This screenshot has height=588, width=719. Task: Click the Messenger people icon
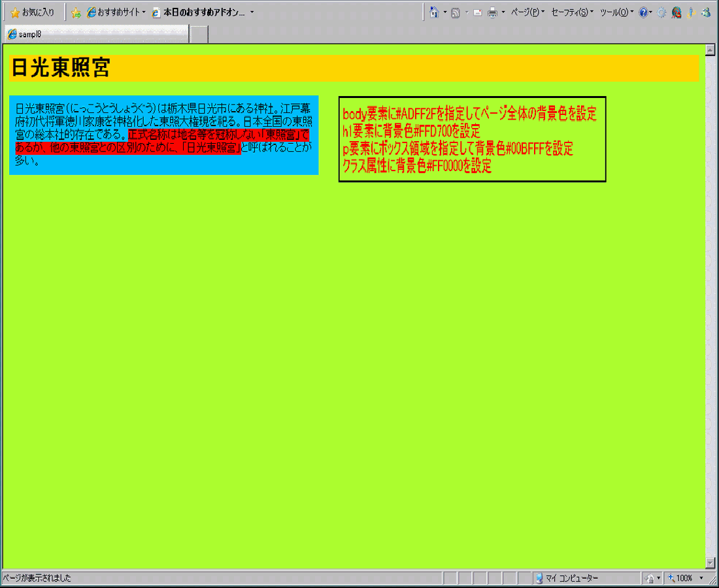pos(706,13)
